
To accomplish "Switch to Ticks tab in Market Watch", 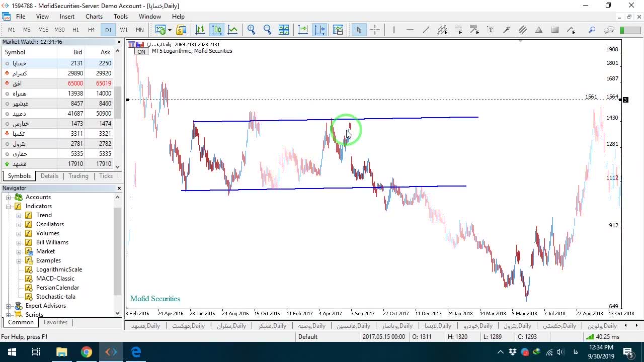I will 106,176.
